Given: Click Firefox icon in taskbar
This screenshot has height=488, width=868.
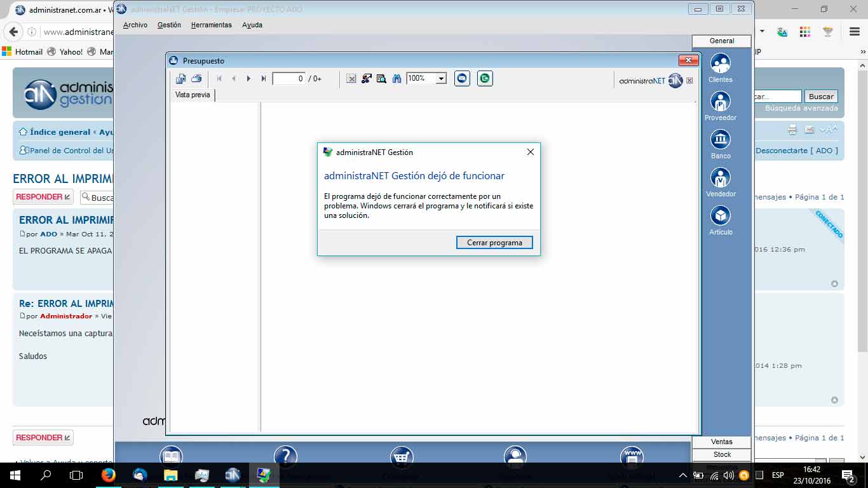Looking at the screenshot, I should click(x=109, y=475).
